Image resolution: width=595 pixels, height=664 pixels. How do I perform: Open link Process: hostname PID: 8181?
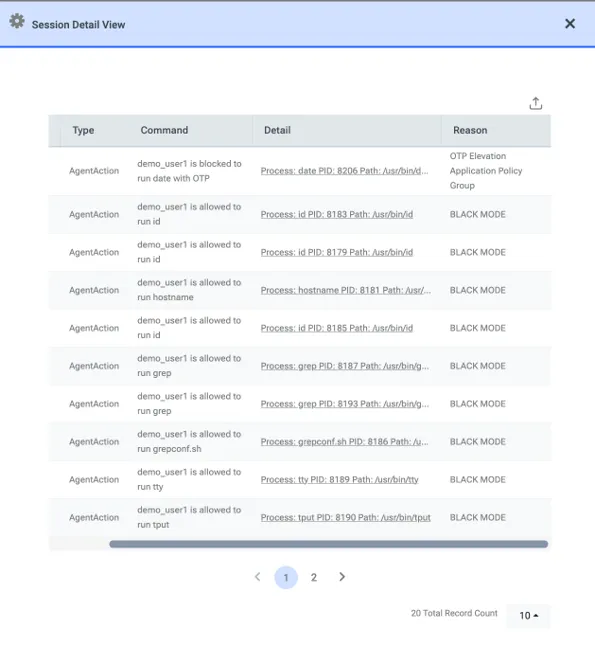pos(346,290)
